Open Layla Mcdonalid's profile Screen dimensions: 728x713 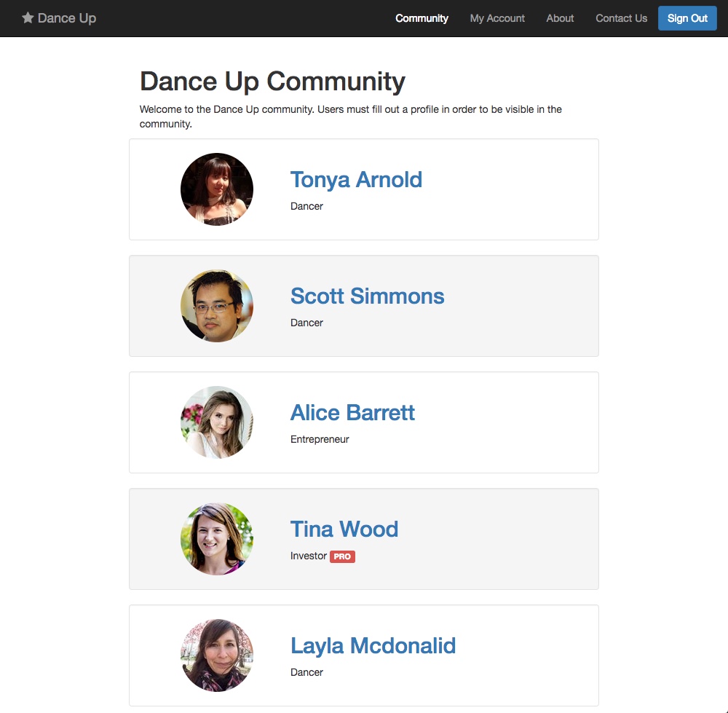click(373, 645)
